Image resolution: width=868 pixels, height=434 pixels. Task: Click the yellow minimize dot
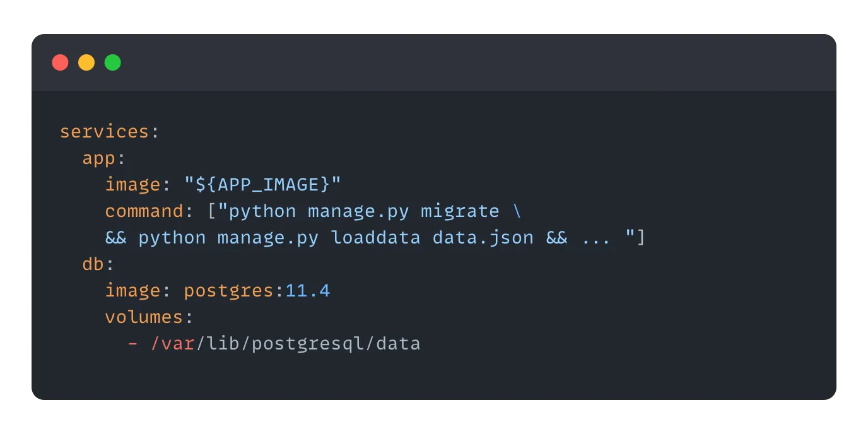(x=86, y=62)
